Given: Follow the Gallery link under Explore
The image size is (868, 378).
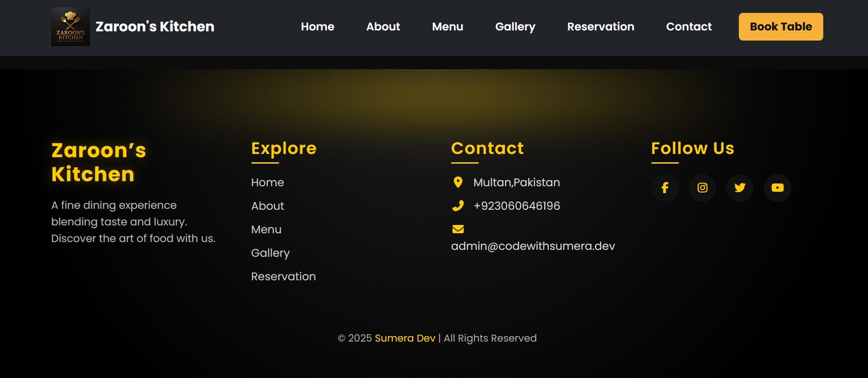Looking at the screenshot, I should 270,253.
